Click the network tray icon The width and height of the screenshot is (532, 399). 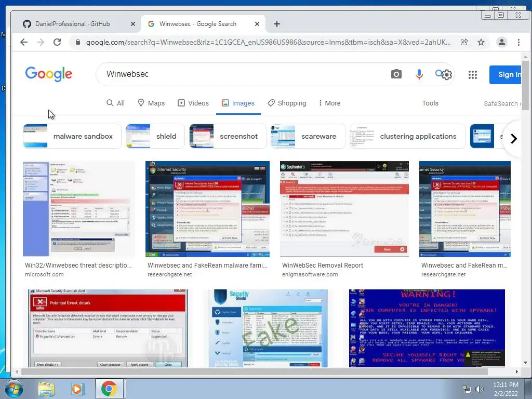pyautogui.click(x=467, y=389)
